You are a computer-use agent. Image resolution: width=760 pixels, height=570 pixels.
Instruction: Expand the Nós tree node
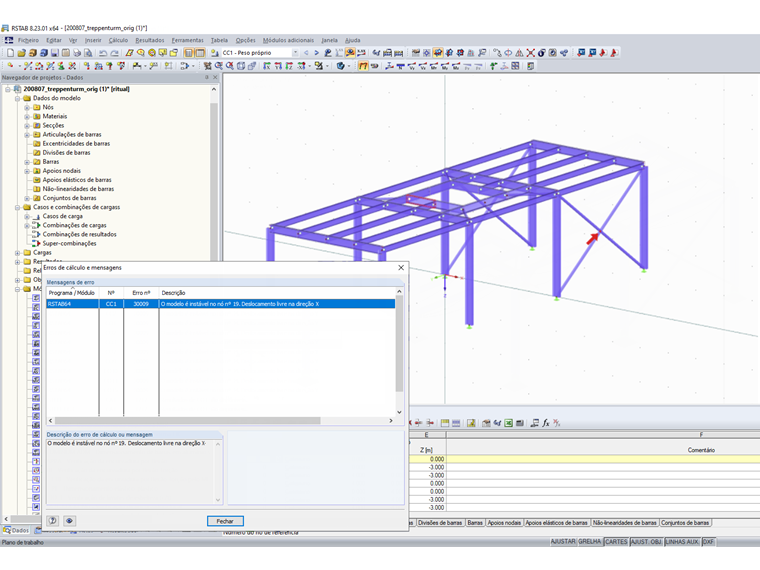(27, 107)
